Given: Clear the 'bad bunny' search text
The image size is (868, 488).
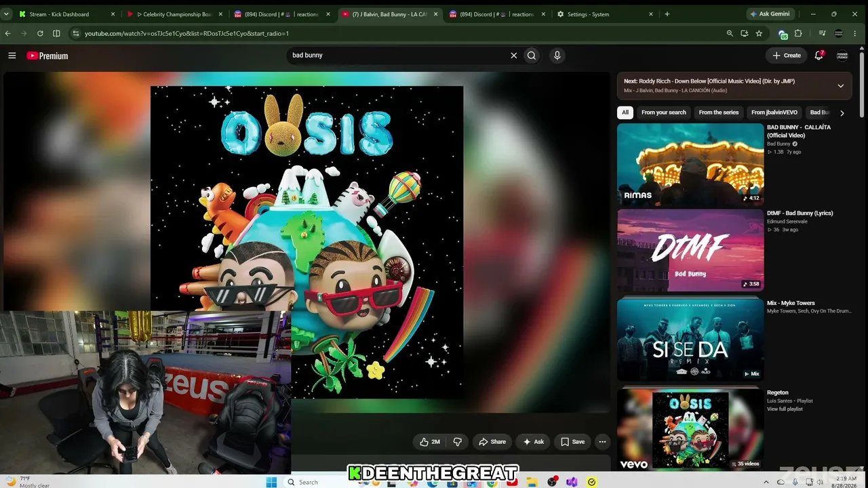Looking at the screenshot, I should pos(513,56).
